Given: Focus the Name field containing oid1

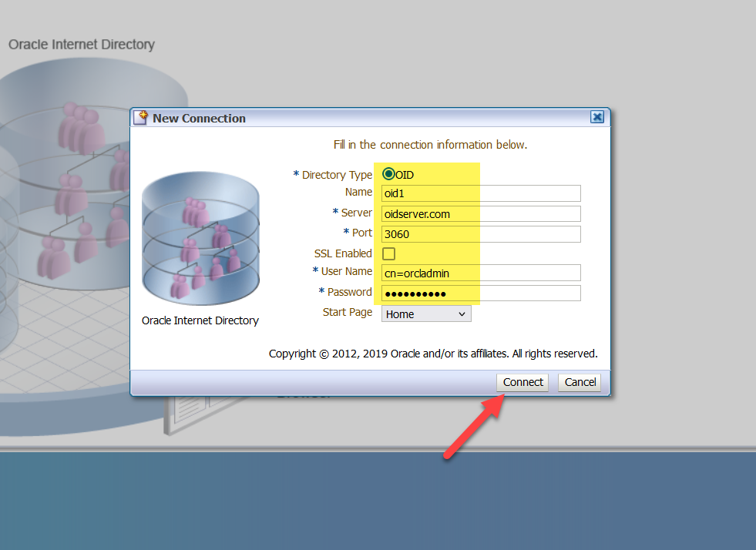Looking at the screenshot, I should [481, 193].
